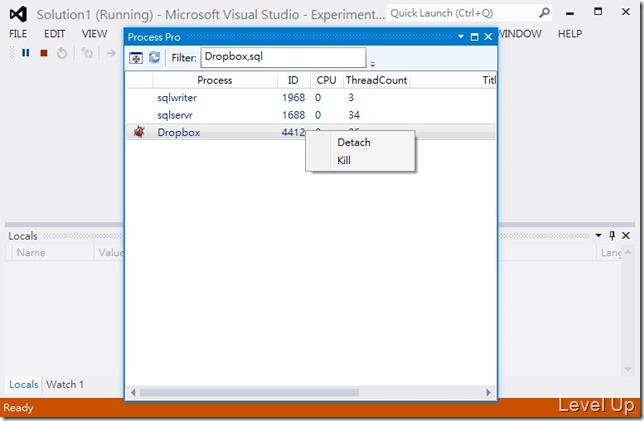Choose Detach from the context menu
This screenshot has width=644, height=421.
click(x=360, y=142)
